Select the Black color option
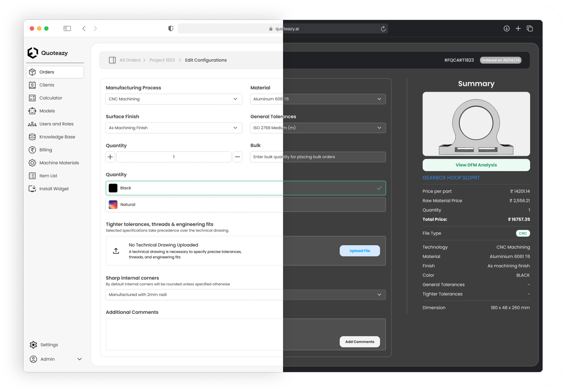566x392 pixels. [x=245, y=188]
